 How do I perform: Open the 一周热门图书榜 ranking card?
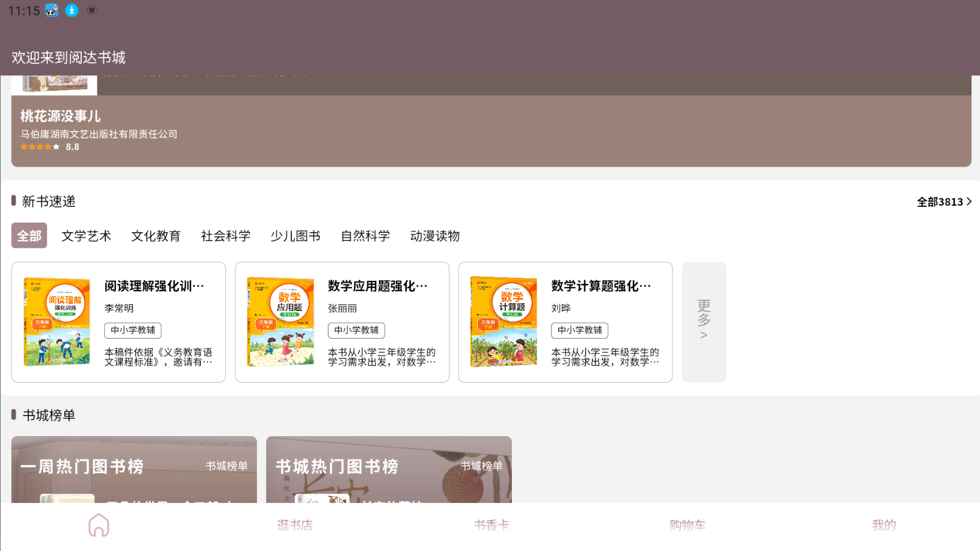click(x=134, y=469)
